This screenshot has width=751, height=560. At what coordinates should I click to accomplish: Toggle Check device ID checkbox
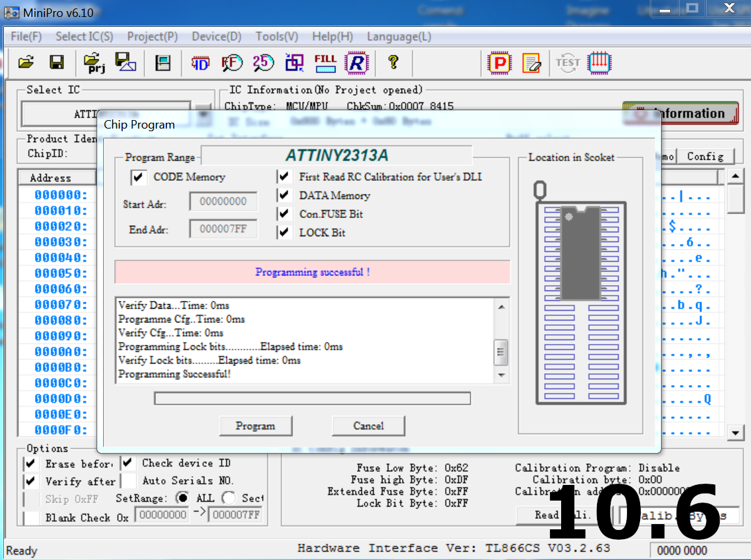point(127,463)
